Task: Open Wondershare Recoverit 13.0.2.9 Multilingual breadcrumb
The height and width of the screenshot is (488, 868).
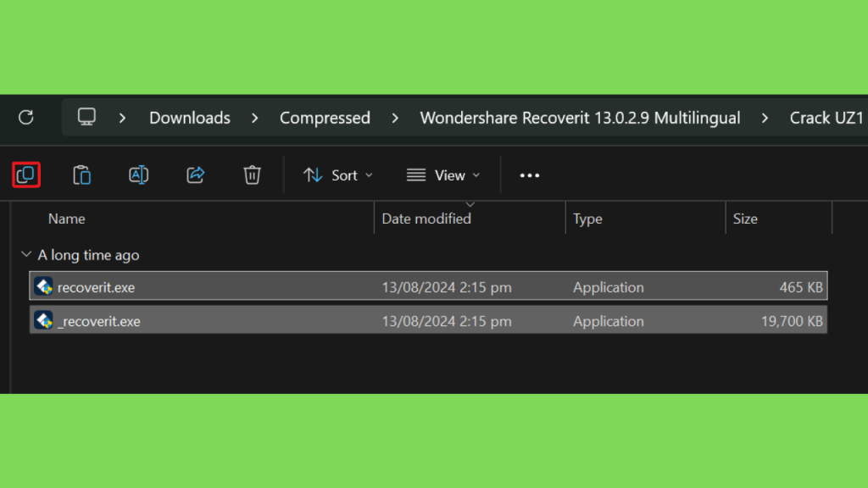Action: coord(580,118)
